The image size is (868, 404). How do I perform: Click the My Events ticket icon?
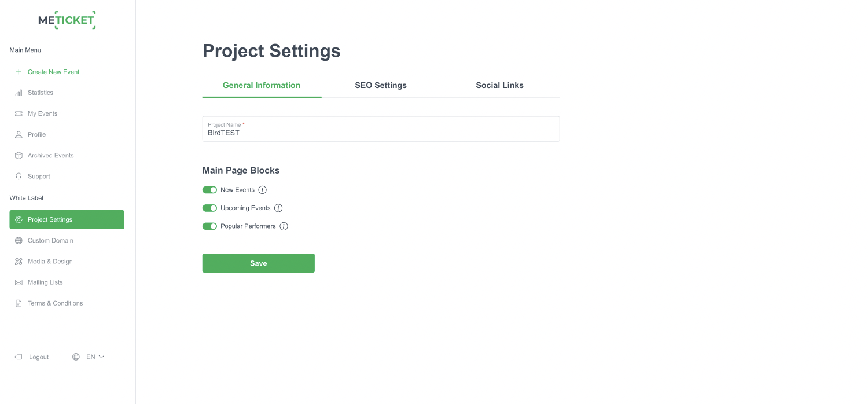[19, 113]
